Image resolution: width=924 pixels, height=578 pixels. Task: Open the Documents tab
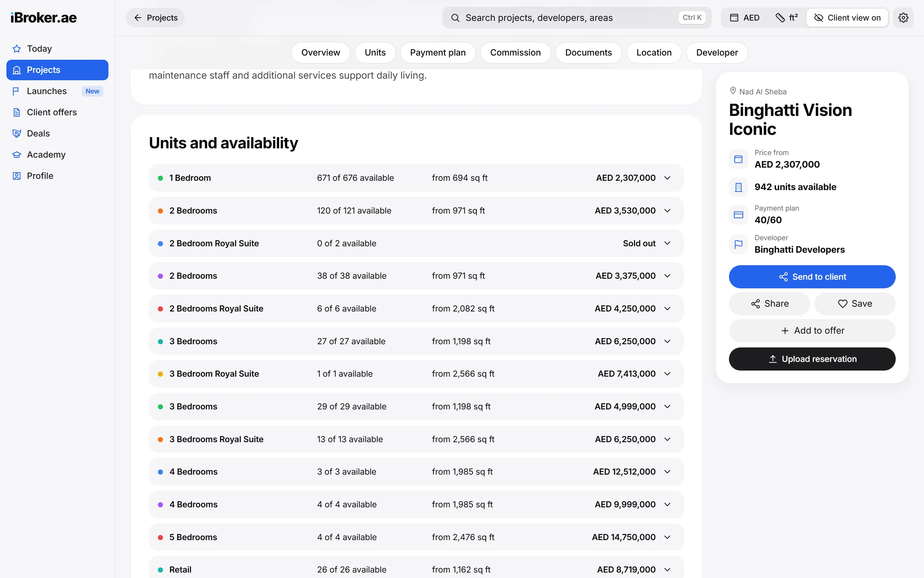point(588,52)
